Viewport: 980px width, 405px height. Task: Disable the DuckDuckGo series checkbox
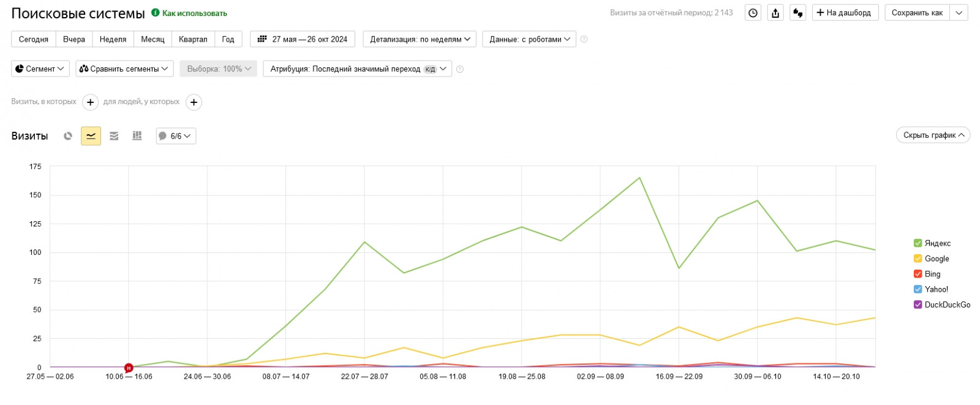(x=918, y=305)
